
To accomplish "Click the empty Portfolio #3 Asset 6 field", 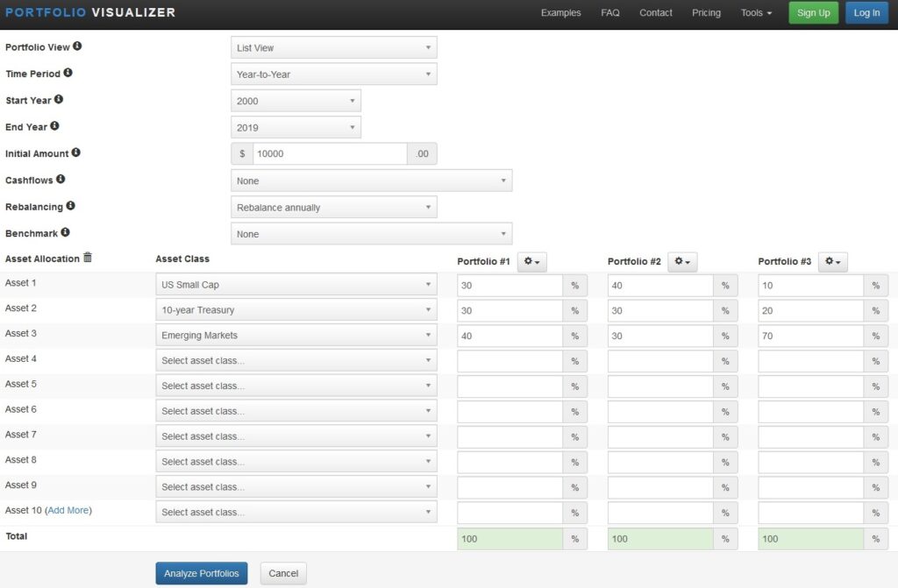I will point(811,411).
